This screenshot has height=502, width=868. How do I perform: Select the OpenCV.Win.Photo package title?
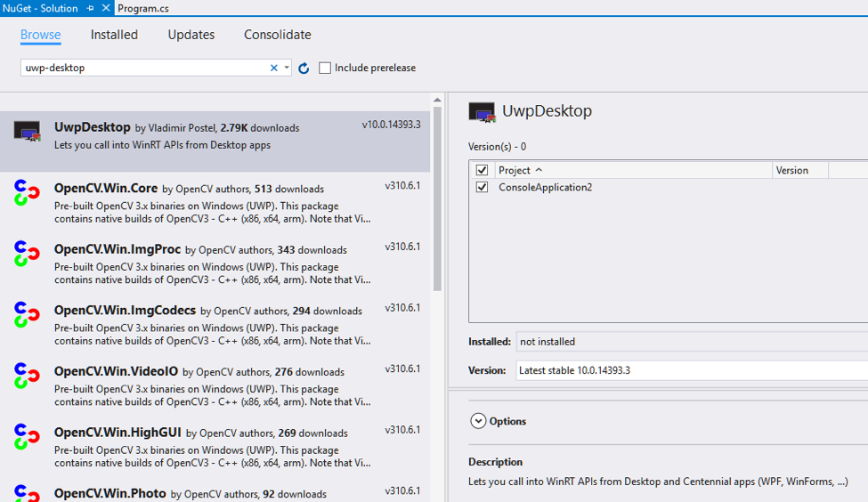(110, 493)
